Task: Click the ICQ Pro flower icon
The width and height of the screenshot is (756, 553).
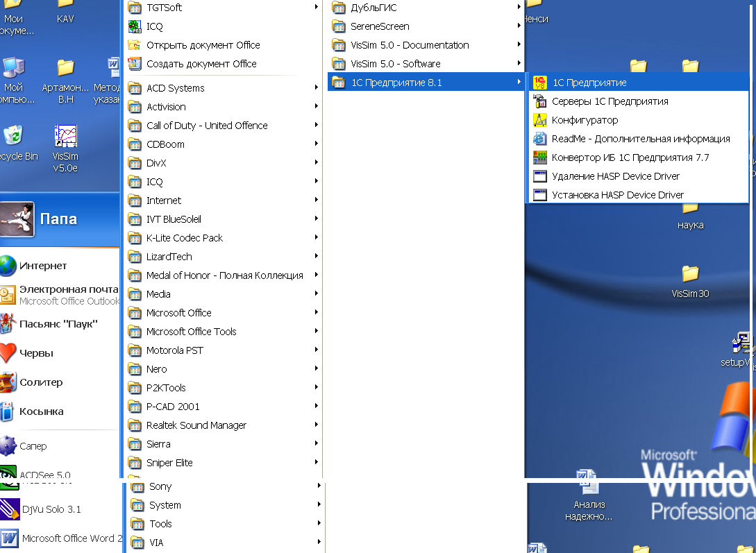Action: click(x=135, y=26)
